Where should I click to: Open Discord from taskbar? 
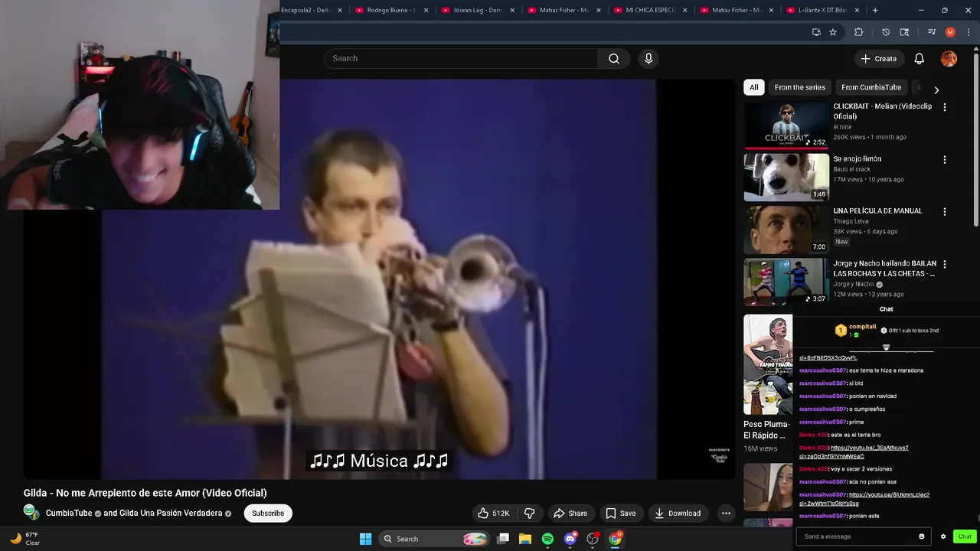570,539
